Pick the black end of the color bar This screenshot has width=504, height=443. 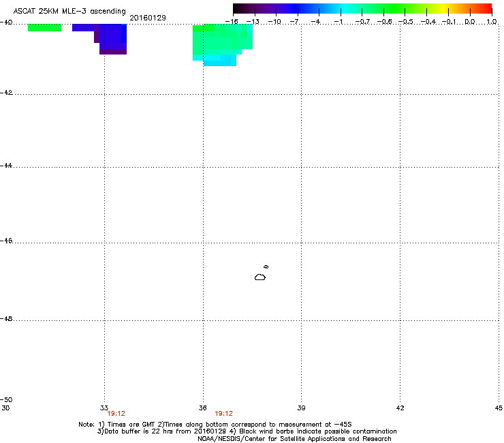(x=238, y=8)
